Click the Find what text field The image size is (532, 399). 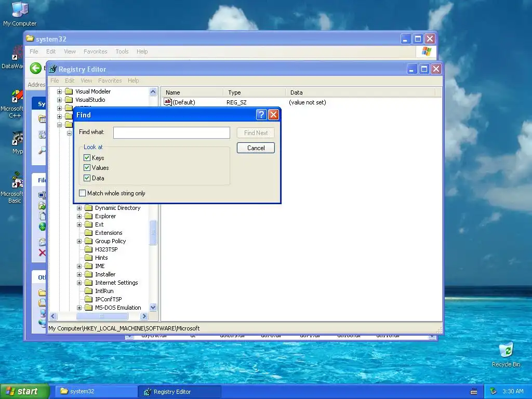171,132
